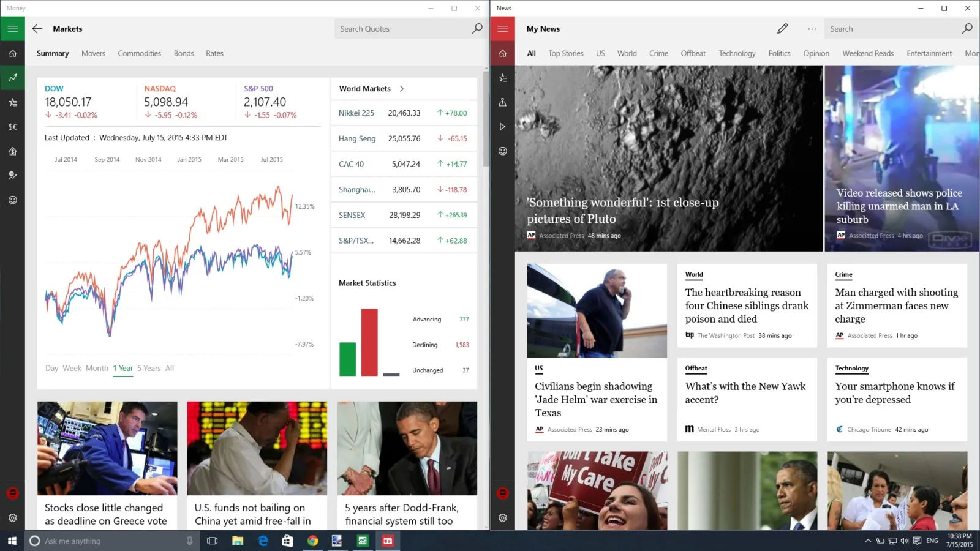Screen dimensions: 980x551
Task: Switch to Movers tab in Markets
Action: point(93,53)
